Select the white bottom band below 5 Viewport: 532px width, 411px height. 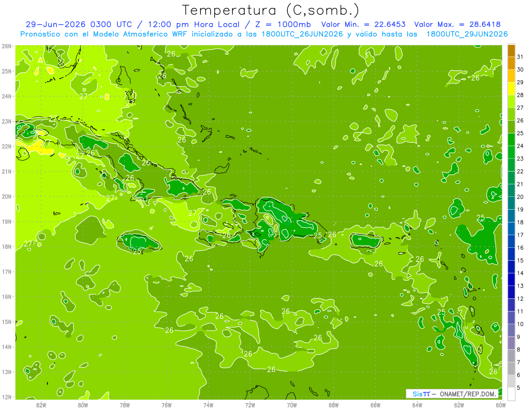click(511, 394)
